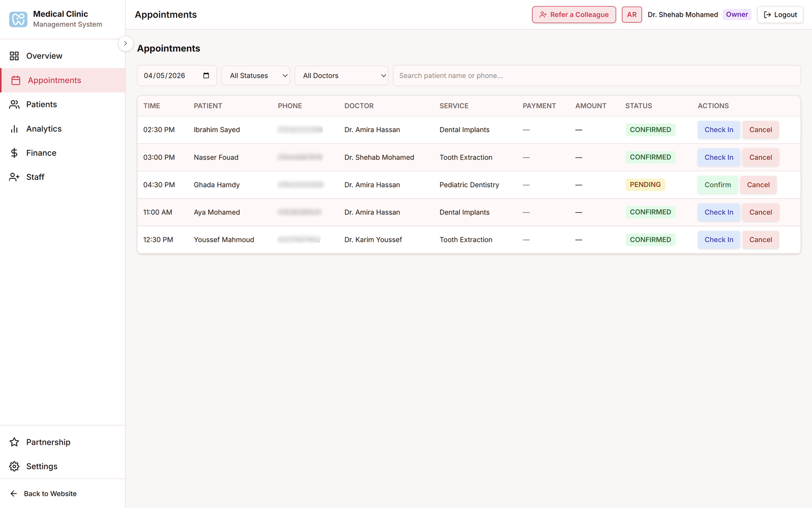Open Analytics via the bar chart icon
This screenshot has height=508, width=812.
(x=14, y=129)
